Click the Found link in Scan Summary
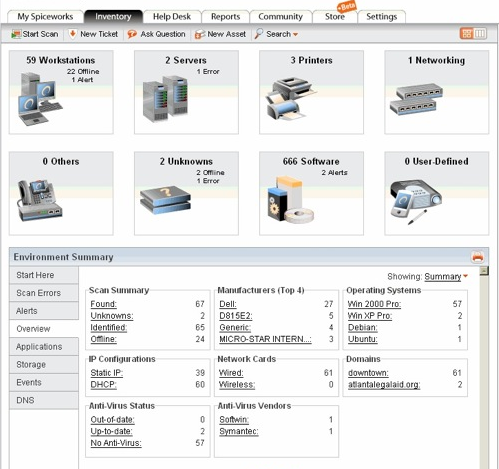The image size is (499, 469). (104, 304)
